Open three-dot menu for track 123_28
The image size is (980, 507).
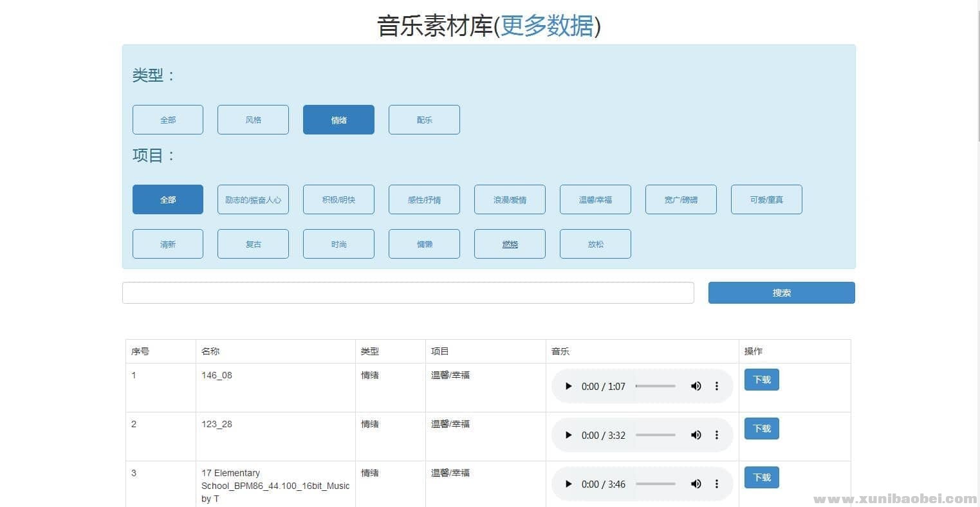(717, 435)
